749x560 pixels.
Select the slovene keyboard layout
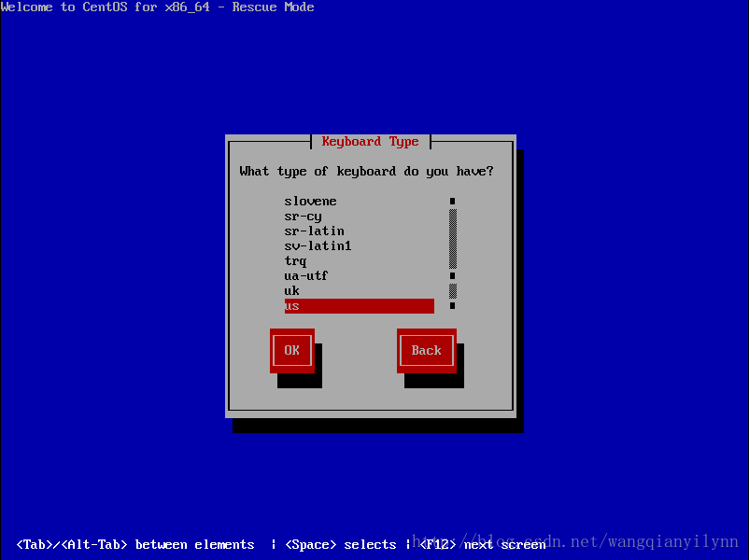[360, 201]
